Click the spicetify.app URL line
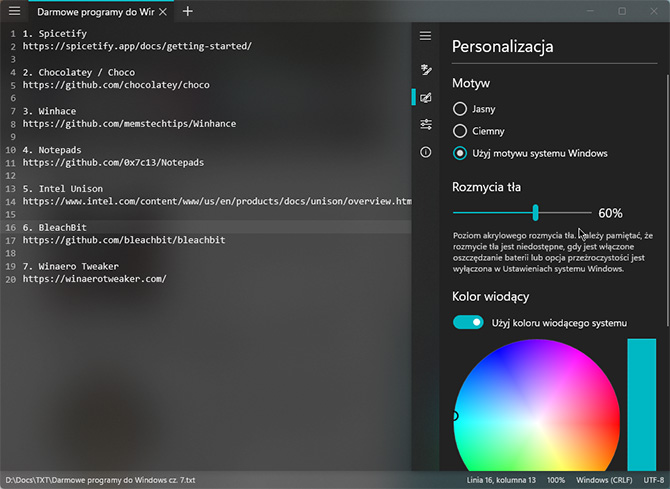The height and width of the screenshot is (489, 670). tap(137, 46)
